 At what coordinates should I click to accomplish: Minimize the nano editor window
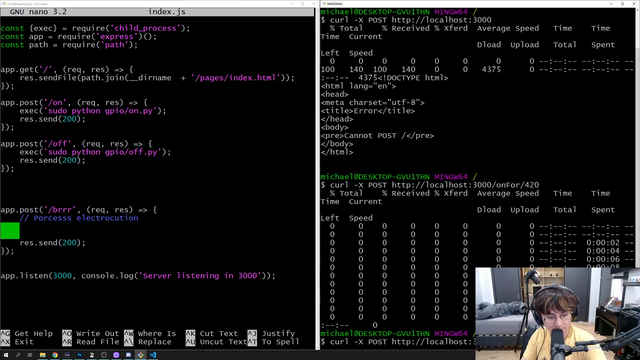tap(291, 4)
